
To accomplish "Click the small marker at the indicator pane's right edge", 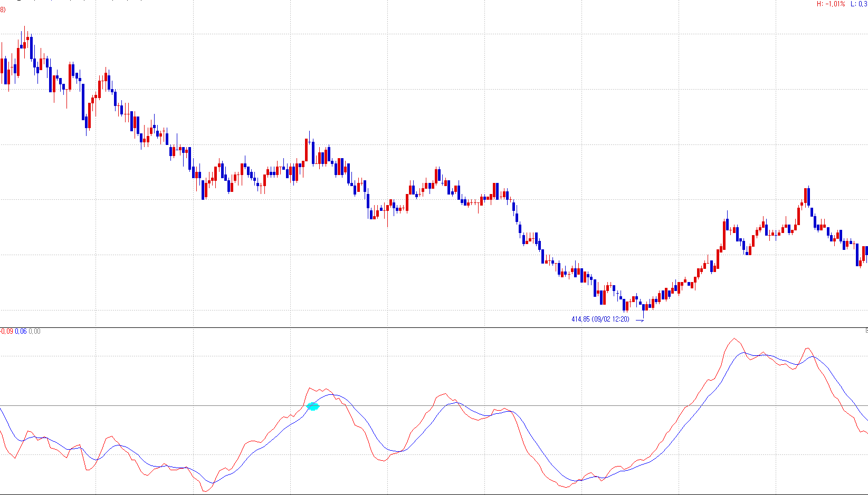I will 866,331.
